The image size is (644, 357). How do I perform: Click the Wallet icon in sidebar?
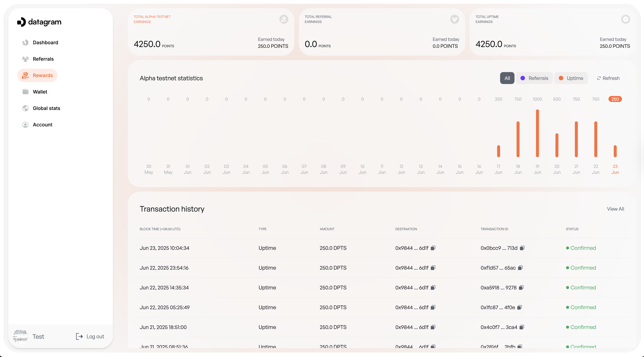[25, 92]
